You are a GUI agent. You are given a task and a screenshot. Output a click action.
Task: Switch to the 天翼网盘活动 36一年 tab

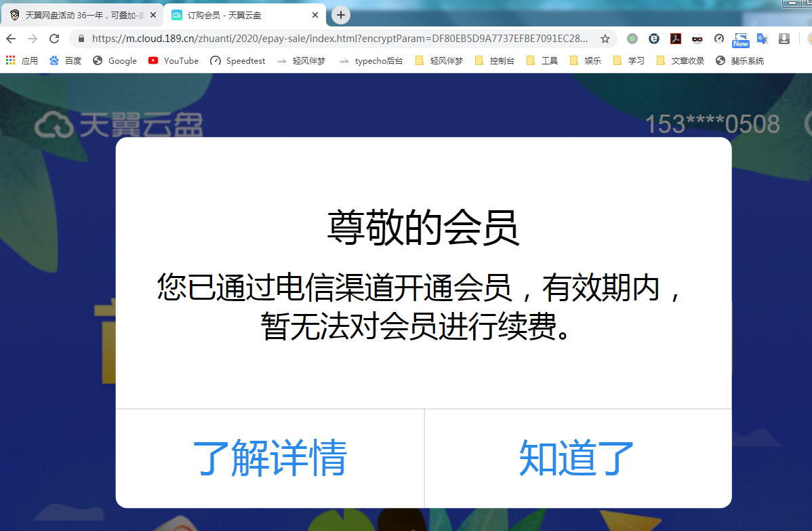[x=83, y=15]
